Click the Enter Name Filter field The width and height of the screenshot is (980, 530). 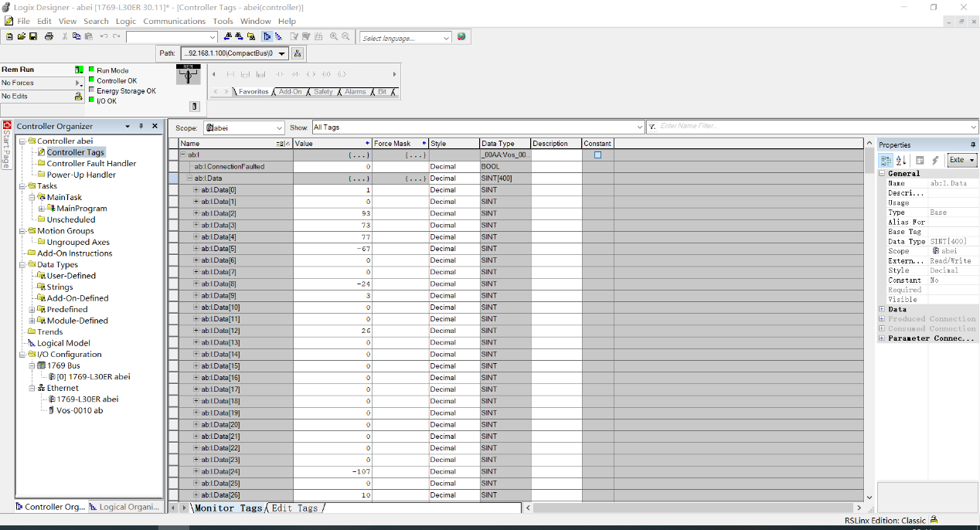click(x=812, y=127)
